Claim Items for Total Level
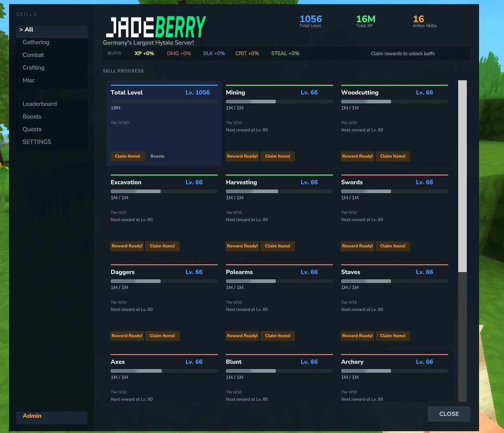 pos(127,156)
